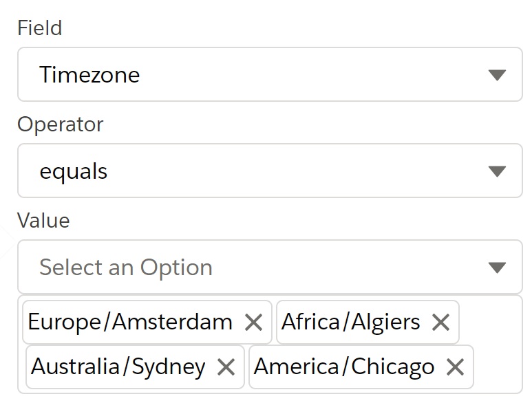Delete the Australia/Sydney selection
Viewport: 532px width, 403px height.
click(x=226, y=367)
